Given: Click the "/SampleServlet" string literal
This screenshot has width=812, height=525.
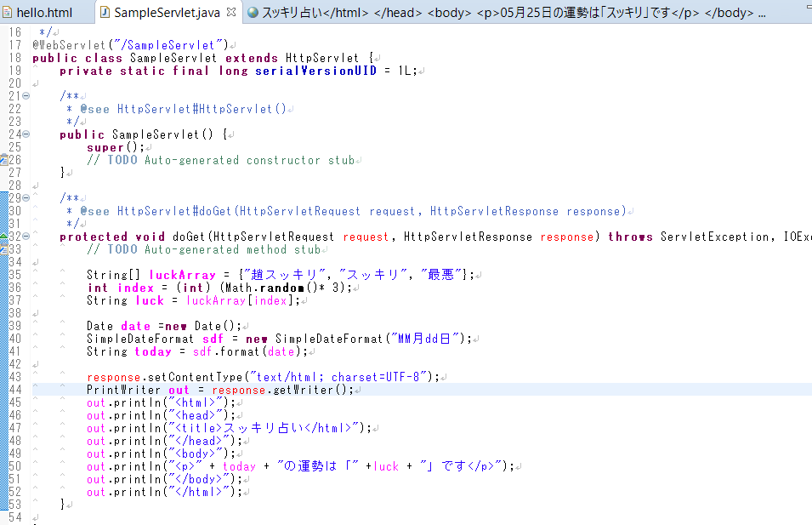Looking at the screenshot, I should [x=167, y=45].
